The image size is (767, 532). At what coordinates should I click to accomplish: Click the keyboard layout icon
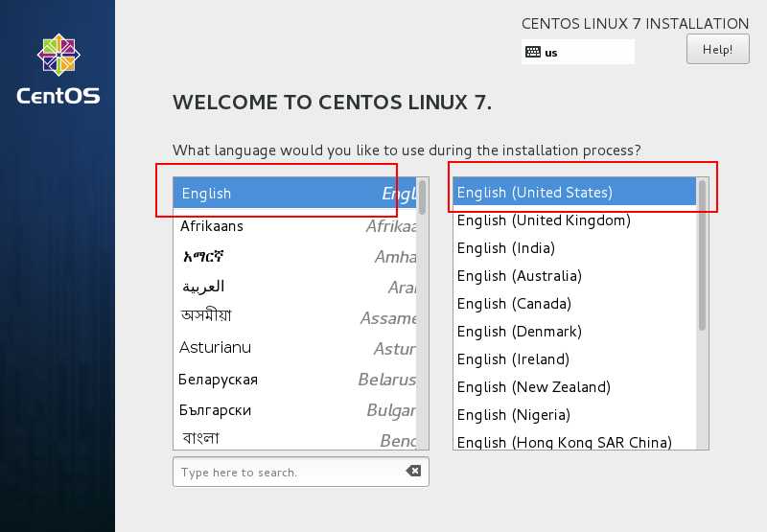coord(533,52)
